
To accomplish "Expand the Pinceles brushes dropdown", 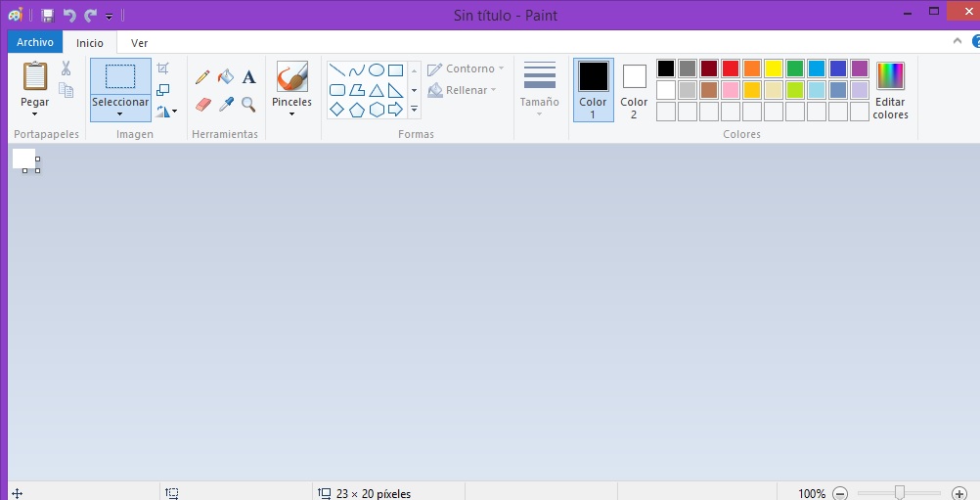I will (x=291, y=114).
